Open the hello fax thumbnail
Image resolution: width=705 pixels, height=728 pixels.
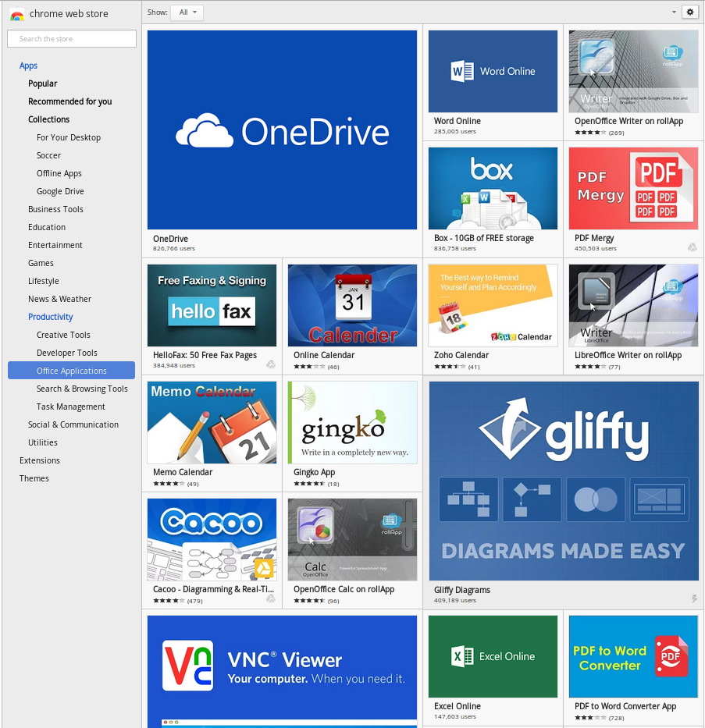point(212,306)
